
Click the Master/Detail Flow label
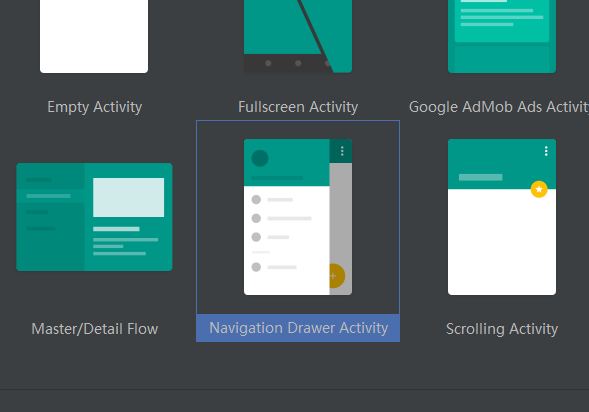point(95,329)
